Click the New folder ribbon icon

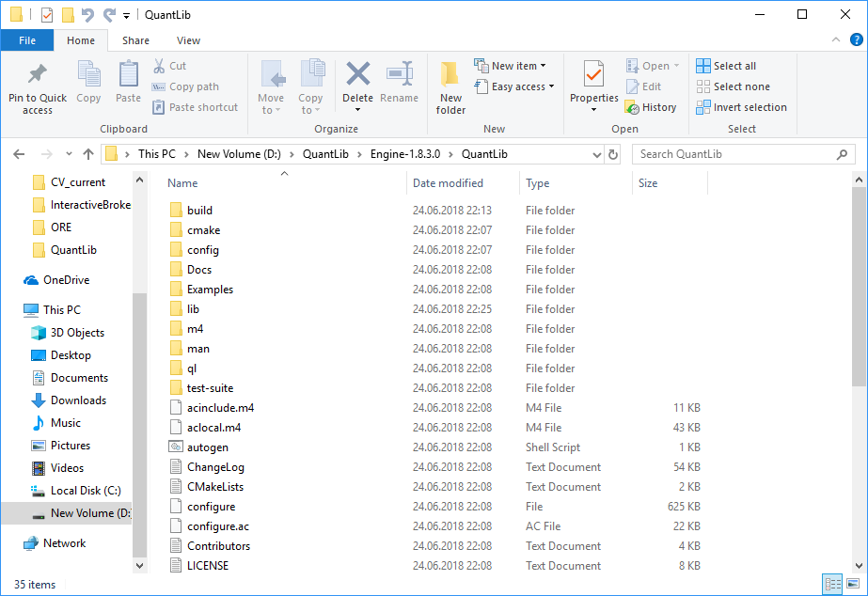[450, 75]
